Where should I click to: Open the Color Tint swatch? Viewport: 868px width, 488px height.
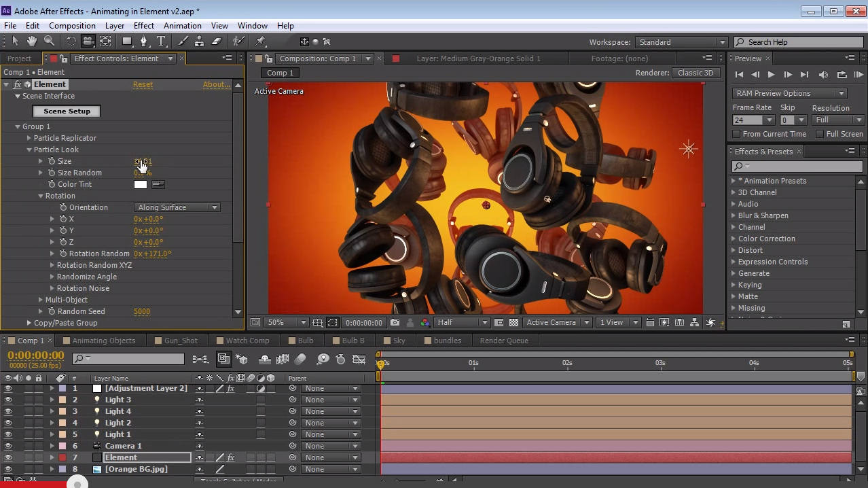[x=141, y=184]
